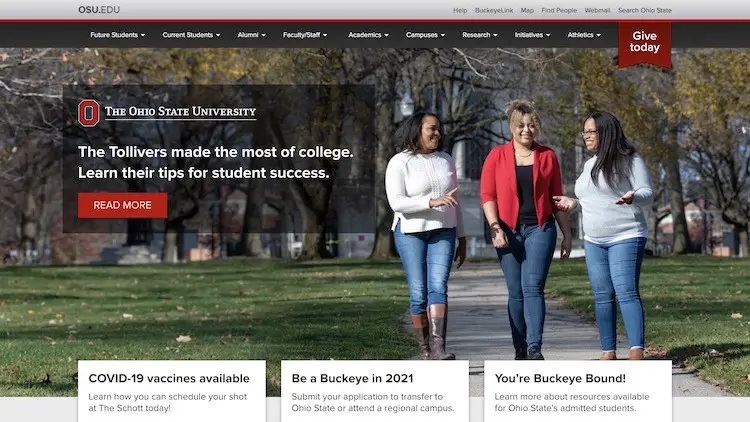This screenshot has height=422, width=750.
Task: Click the Find People link
Action: click(559, 10)
